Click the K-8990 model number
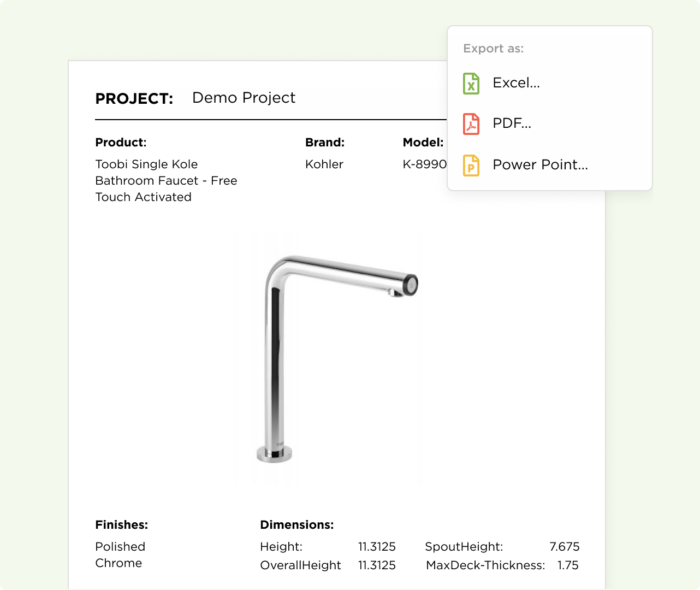The height and width of the screenshot is (590, 700). coord(425,164)
